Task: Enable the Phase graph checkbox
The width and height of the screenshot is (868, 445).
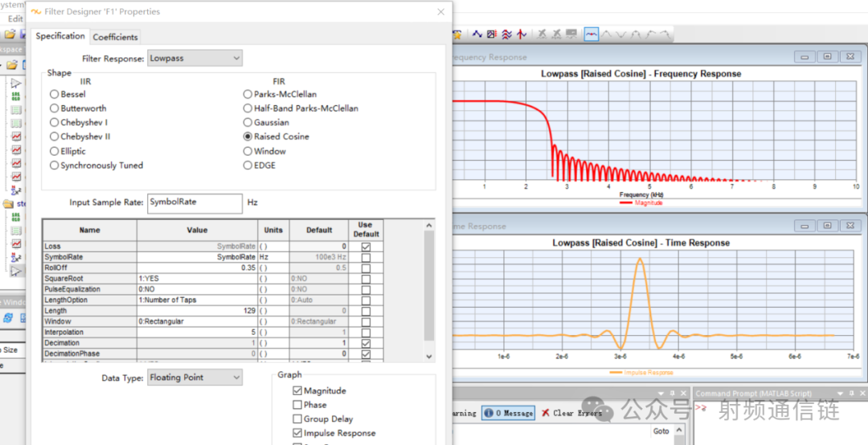Action: 297,405
